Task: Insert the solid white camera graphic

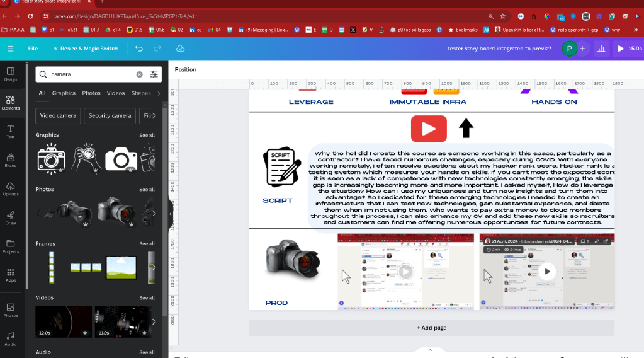Action: click(x=121, y=159)
